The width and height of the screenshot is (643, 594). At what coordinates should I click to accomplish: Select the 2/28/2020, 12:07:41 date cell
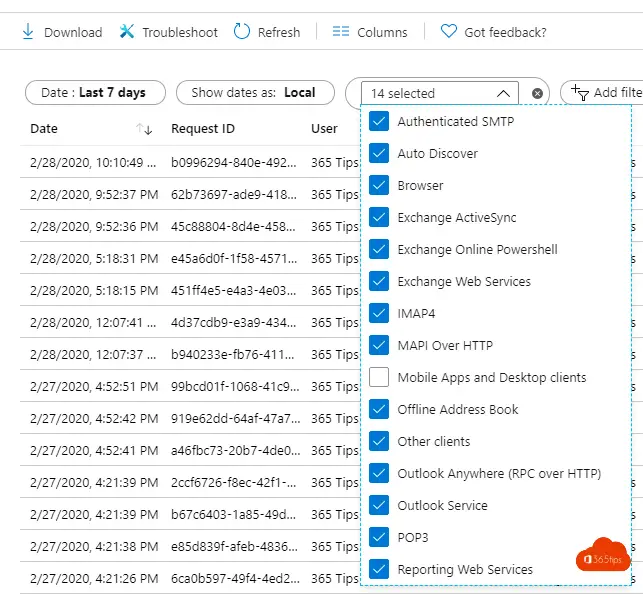click(93, 323)
